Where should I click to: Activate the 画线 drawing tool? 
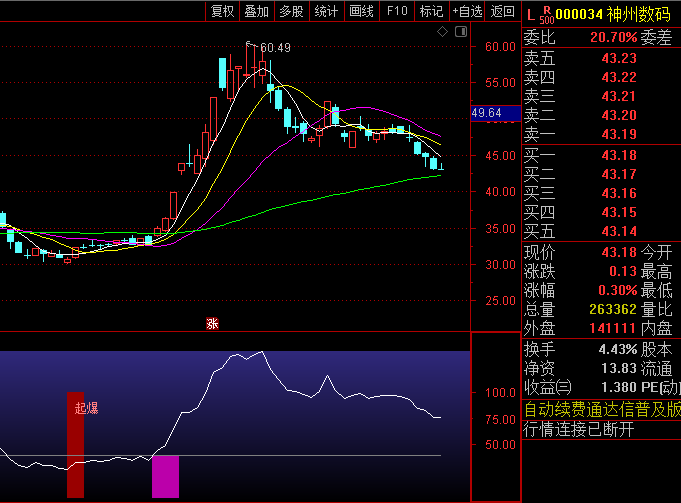click(362, 11)
